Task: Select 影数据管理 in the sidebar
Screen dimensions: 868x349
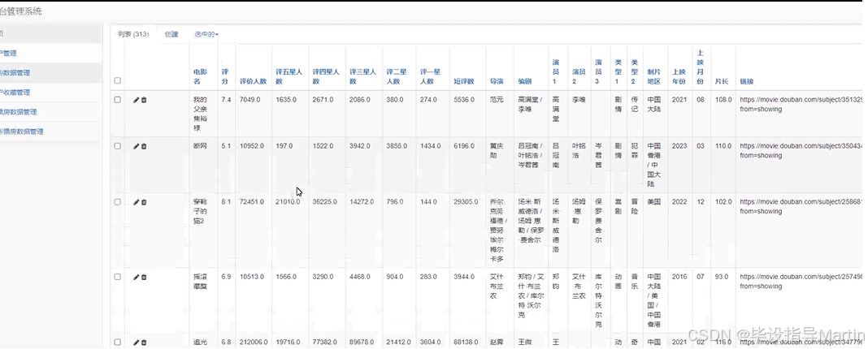Action: 15,73
